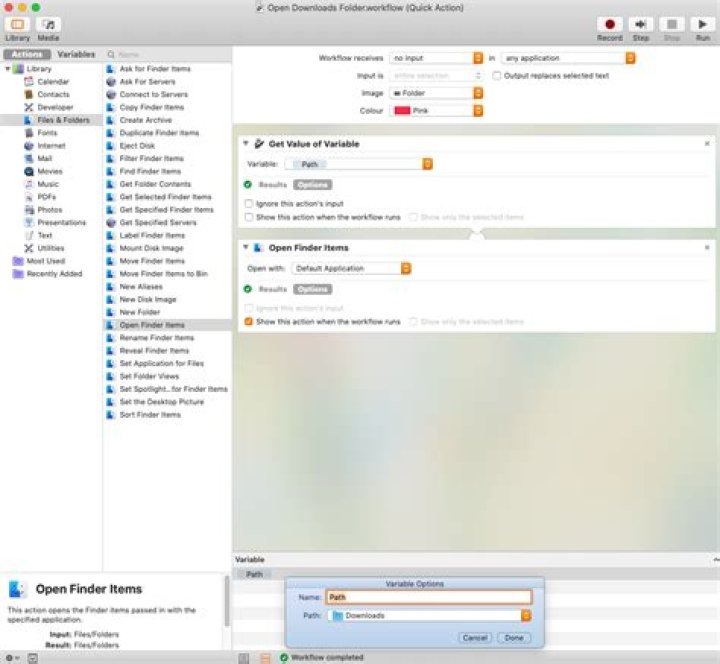The image size is (720, 664).
Task: Select Files & Folders category
Action: coord(51,120)
